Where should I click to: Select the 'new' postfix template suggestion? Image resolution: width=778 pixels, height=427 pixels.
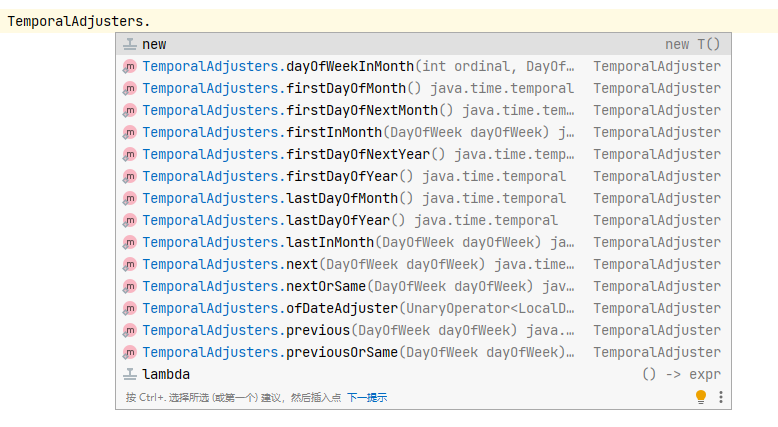pyautogui.click(x=423, y=44)
